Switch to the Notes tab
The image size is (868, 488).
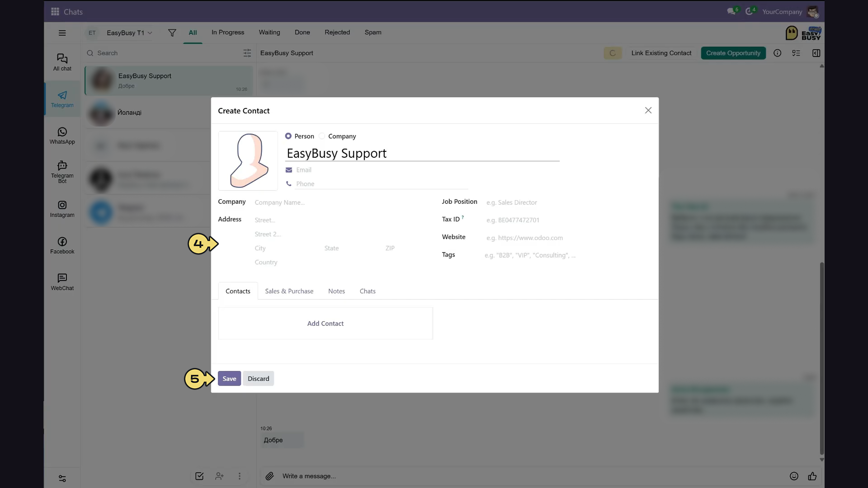tap(337, 291)
